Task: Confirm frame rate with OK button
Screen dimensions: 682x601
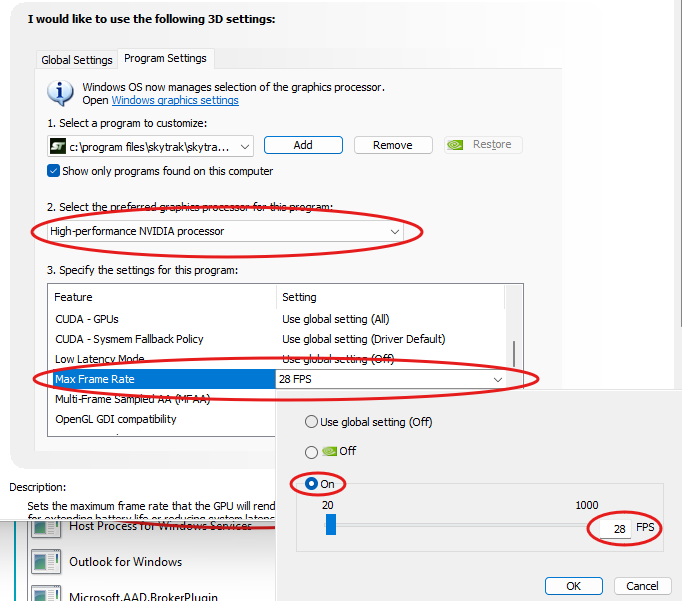Action: pyautogui.click(x=574, y=586)
